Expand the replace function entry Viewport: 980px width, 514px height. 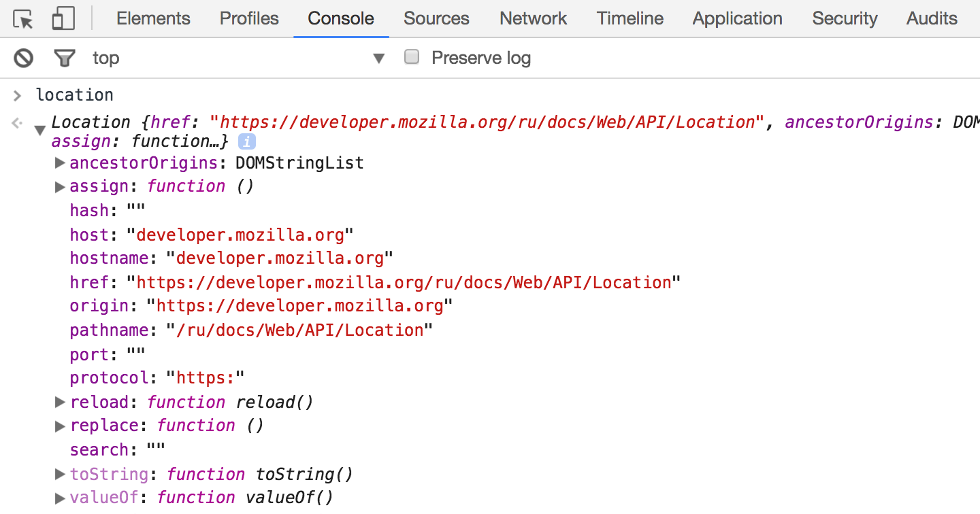point(60,426)
